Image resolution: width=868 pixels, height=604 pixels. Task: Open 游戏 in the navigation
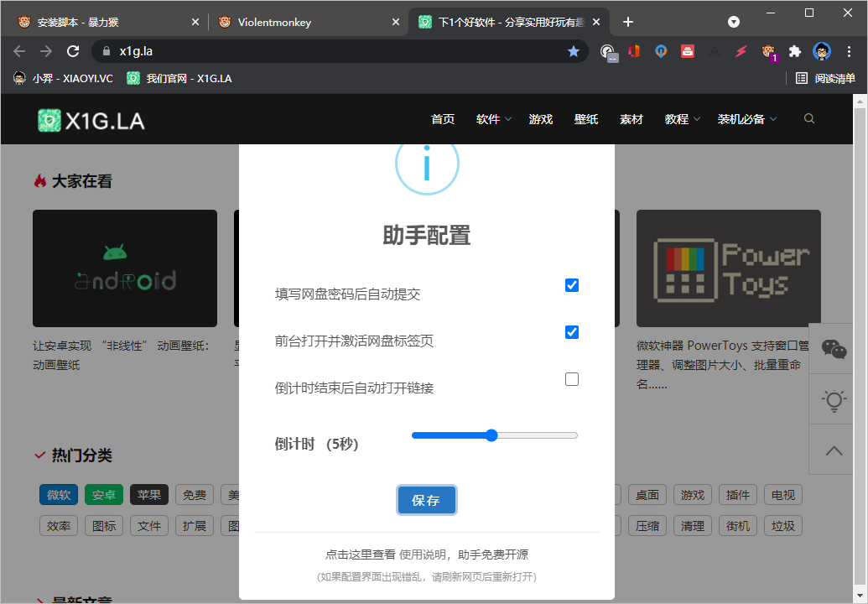(541, 119)
